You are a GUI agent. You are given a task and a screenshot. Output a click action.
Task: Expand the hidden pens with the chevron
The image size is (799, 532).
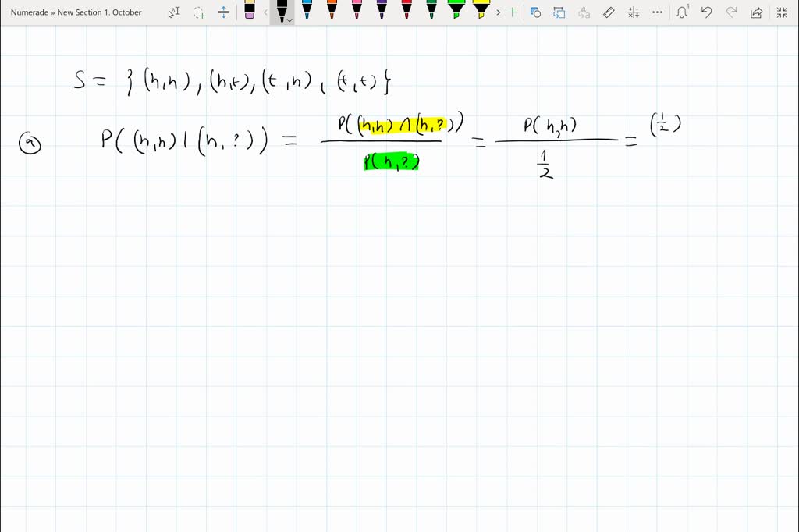point(497,12)
